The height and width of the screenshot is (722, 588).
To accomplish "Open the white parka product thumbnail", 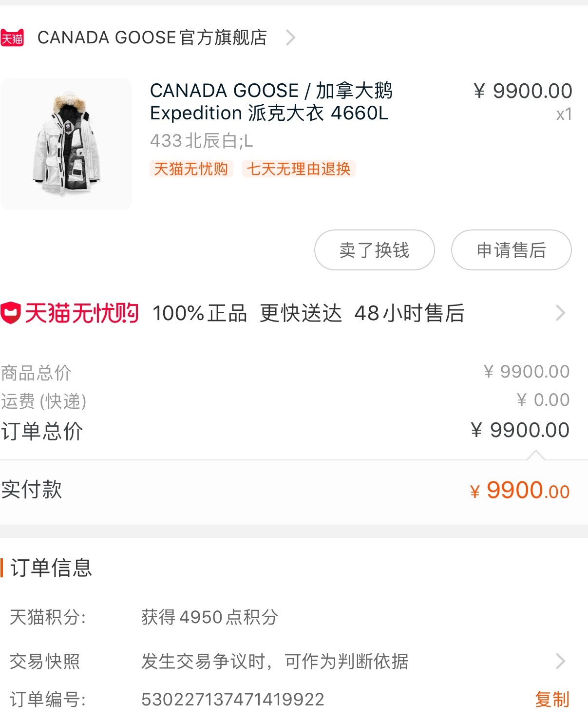I will coord(66,144).
